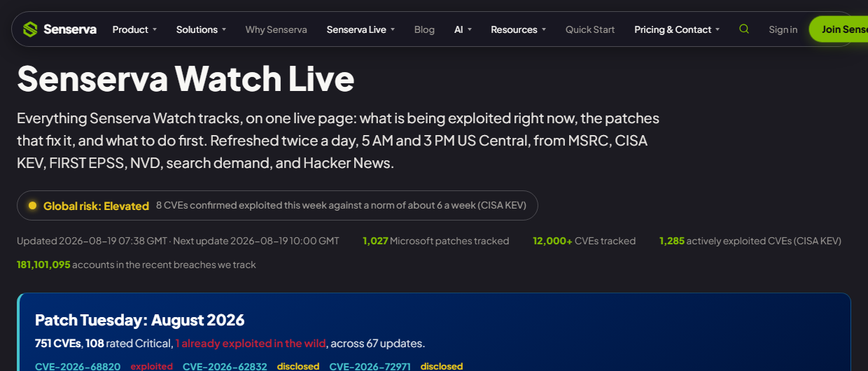
Task: Click 12,000+ CVEs tracked stat
Action: (584, 241)
